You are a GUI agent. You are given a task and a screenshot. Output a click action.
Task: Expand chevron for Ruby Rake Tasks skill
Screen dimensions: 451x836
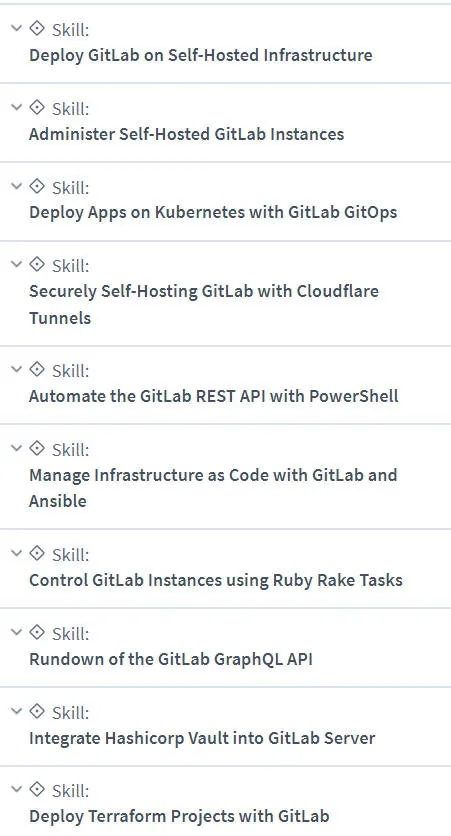click(17, 553)
